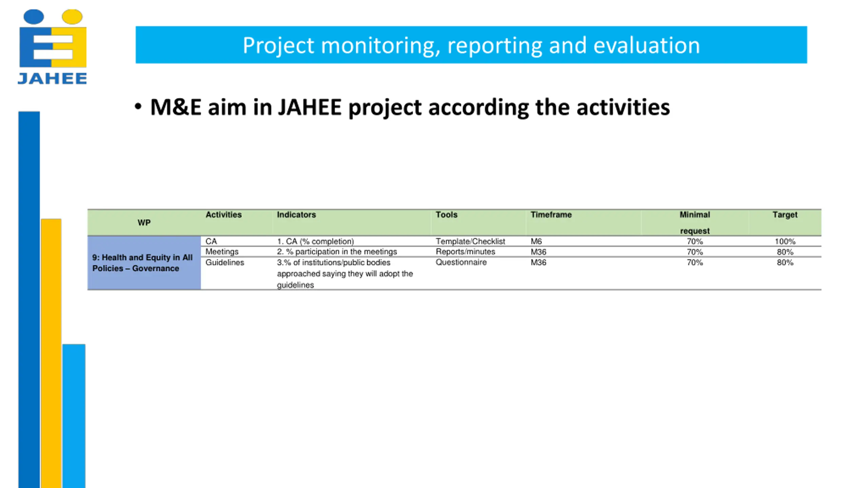Click the 'M36' timeframe in the Meetings row
Screen dimensions: 868x488
click(538, 252)
